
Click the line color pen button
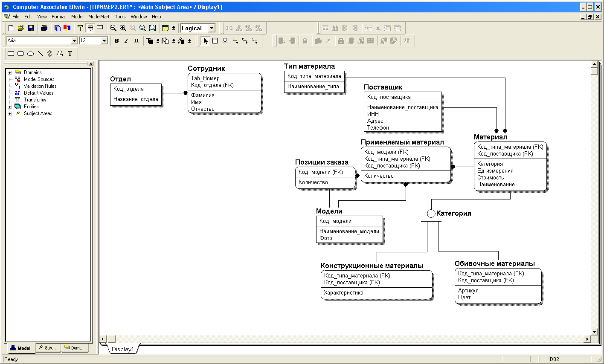coord(181,41)
